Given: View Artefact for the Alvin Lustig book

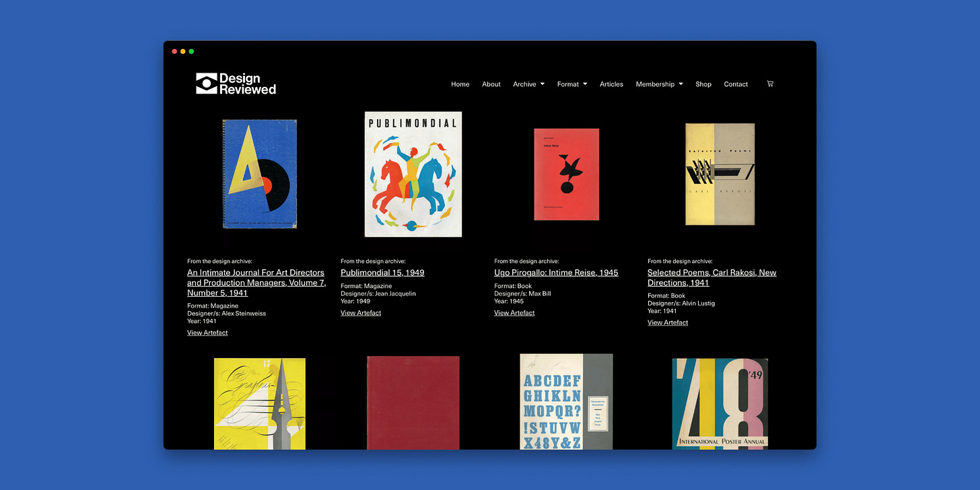Looking at the screenshot, I should (x=668, y=322).
